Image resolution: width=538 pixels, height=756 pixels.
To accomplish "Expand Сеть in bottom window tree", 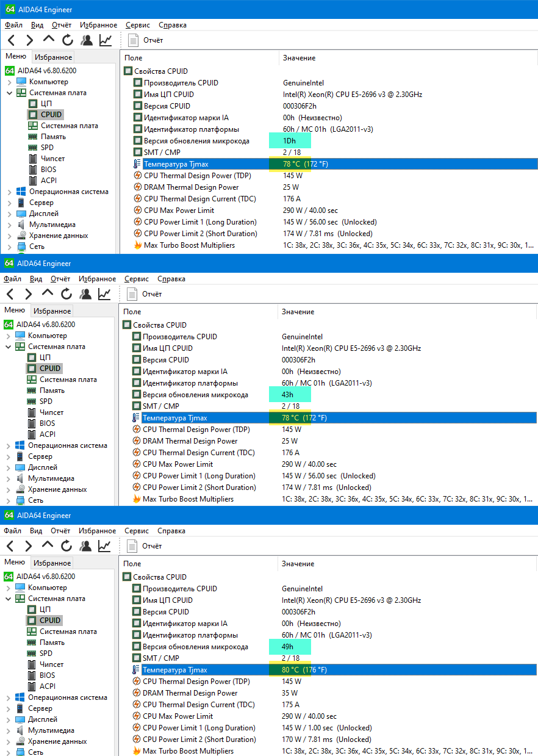I will pyautogui.click(x=9, y=752).
